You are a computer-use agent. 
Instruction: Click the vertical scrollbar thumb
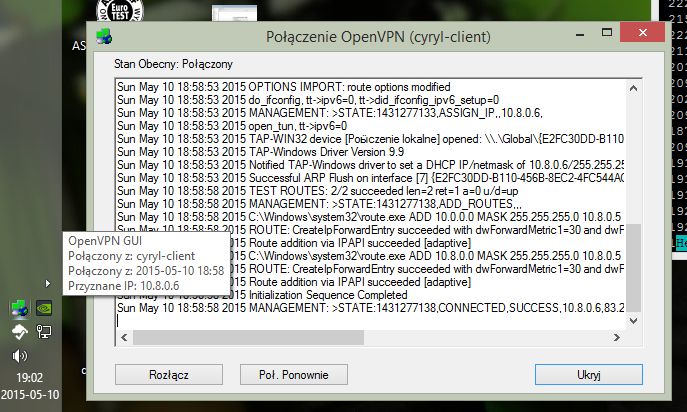633,268
